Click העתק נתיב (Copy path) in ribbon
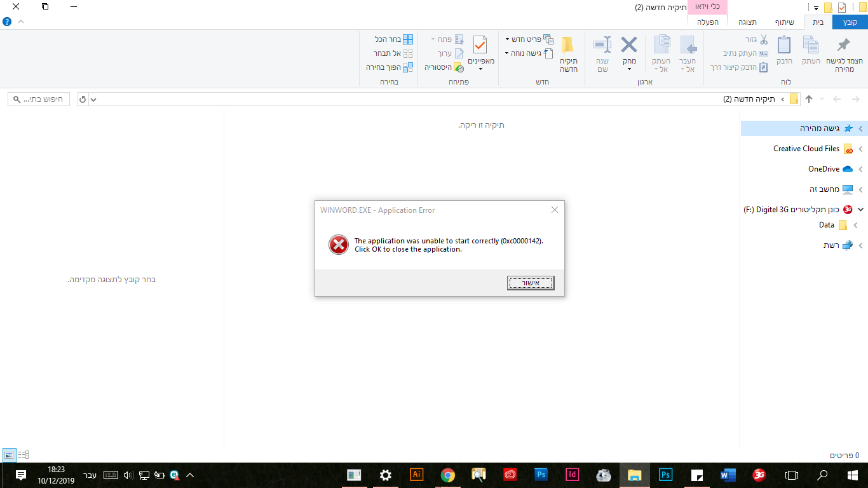Screen dimensions: 868x488 [745, 53]
